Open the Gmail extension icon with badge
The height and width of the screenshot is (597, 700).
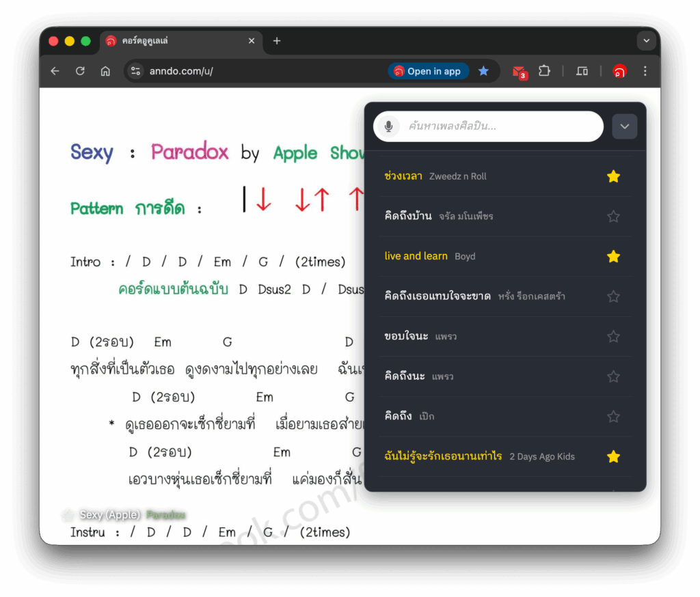520,72
